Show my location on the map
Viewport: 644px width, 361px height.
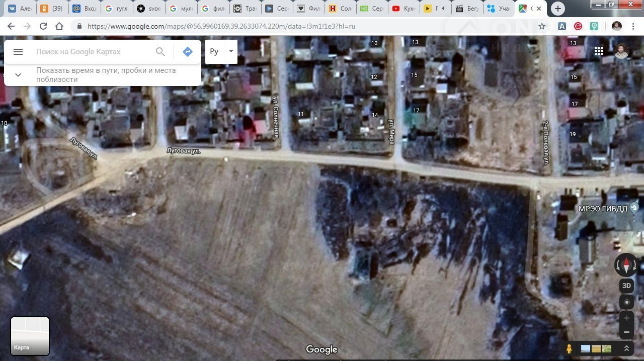click(626, 302)
